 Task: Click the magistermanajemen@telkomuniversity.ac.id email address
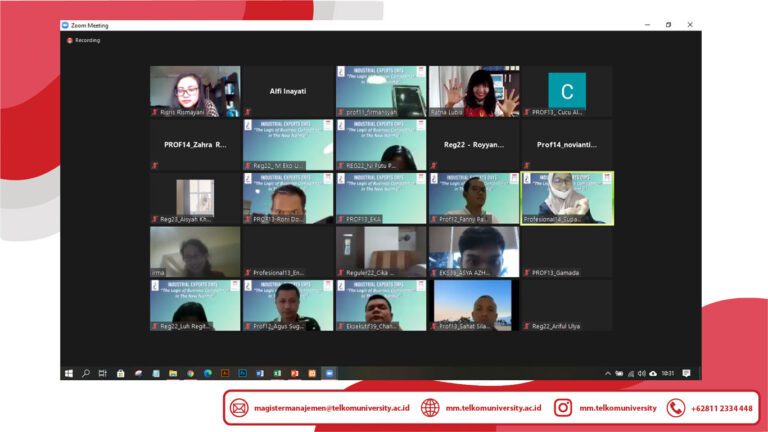coord(331,408)
